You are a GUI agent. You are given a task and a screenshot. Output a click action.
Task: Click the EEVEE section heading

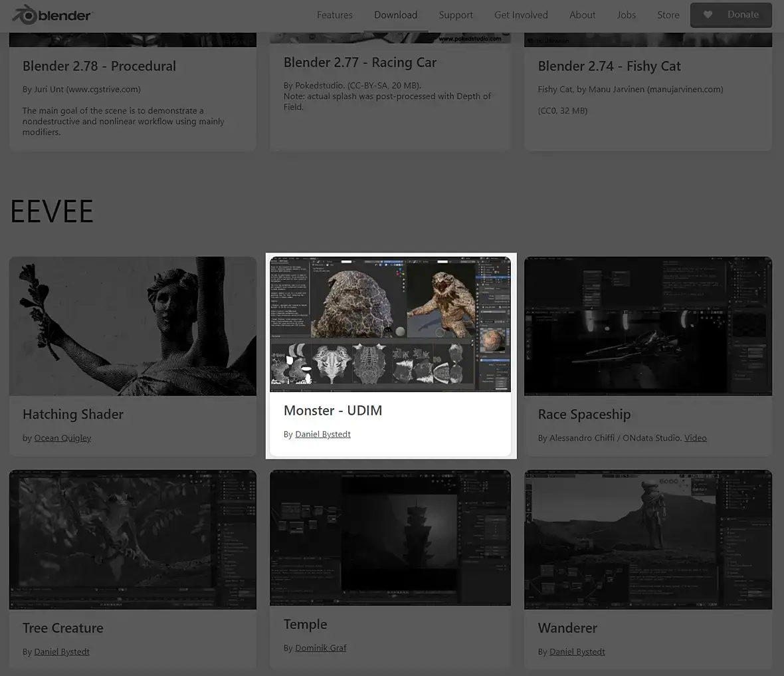[52, 211]
